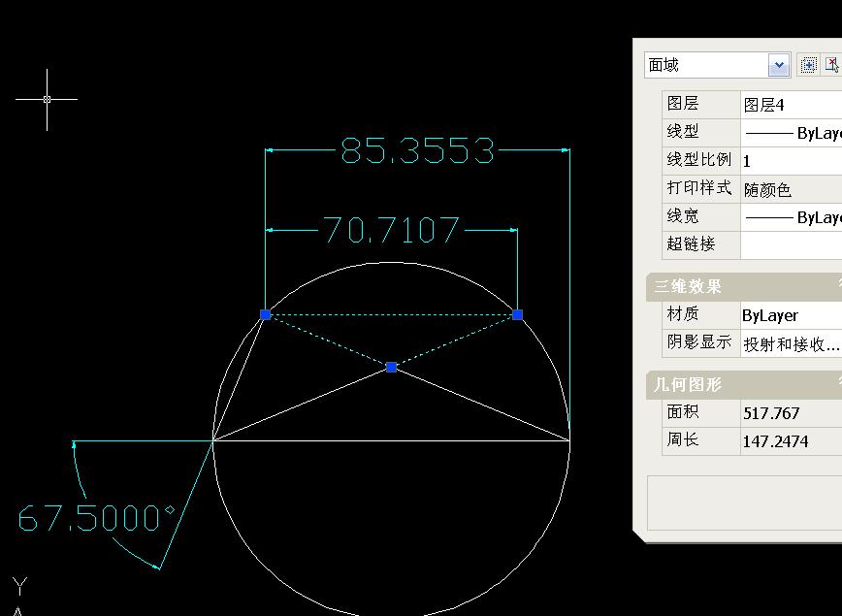
Task: Click the 投射和接收 shadow display value
Action: click(x=791, y=343)
